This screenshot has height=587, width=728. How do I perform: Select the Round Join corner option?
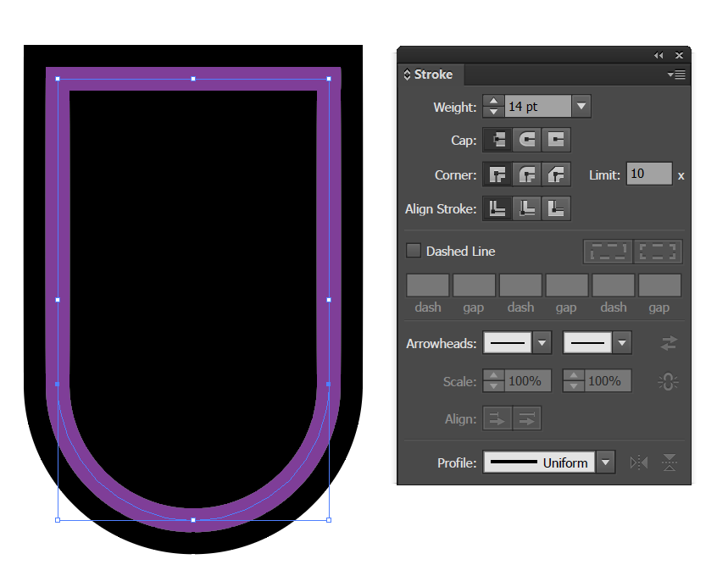(525, 174)
